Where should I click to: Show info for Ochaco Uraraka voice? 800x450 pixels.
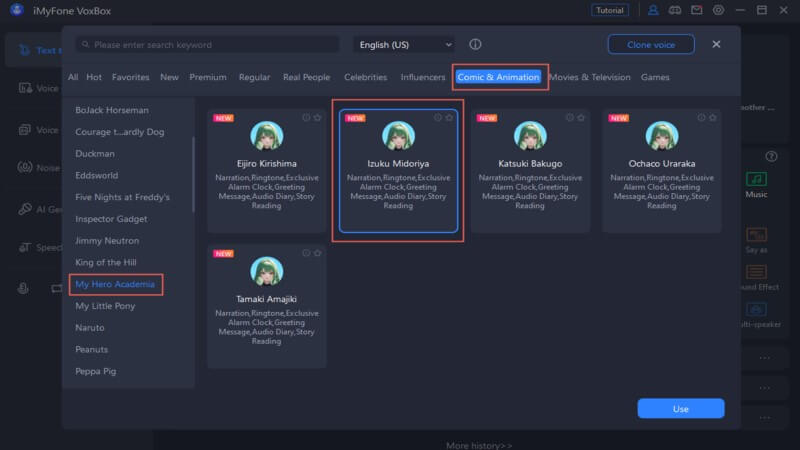[702, 118]
